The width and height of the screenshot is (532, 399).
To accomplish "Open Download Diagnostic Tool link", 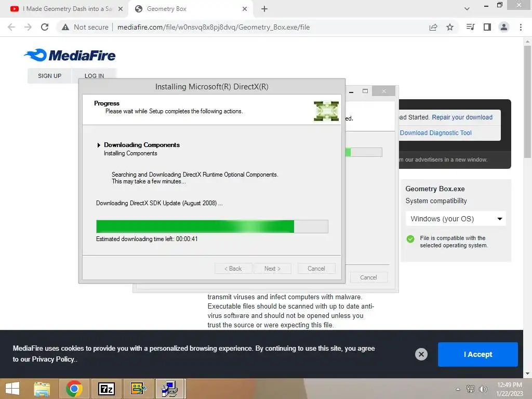I will (x=436, y=132).
